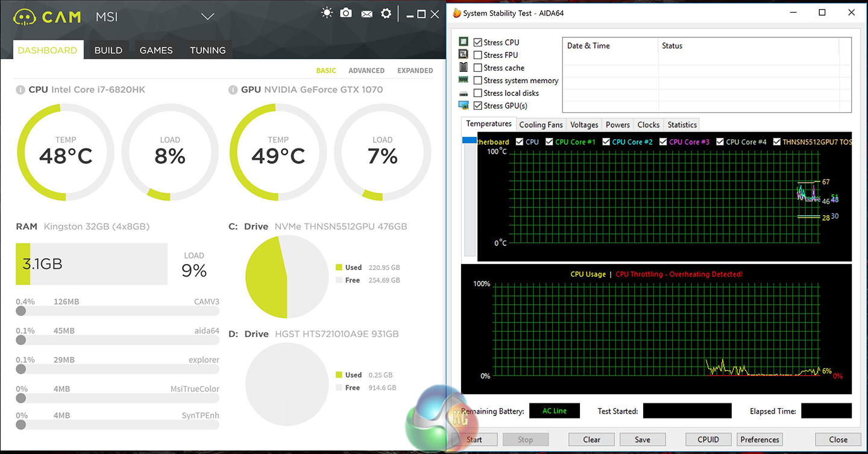Switch to the GAMES tab
The image size is (868, 454).
[156, 50]
